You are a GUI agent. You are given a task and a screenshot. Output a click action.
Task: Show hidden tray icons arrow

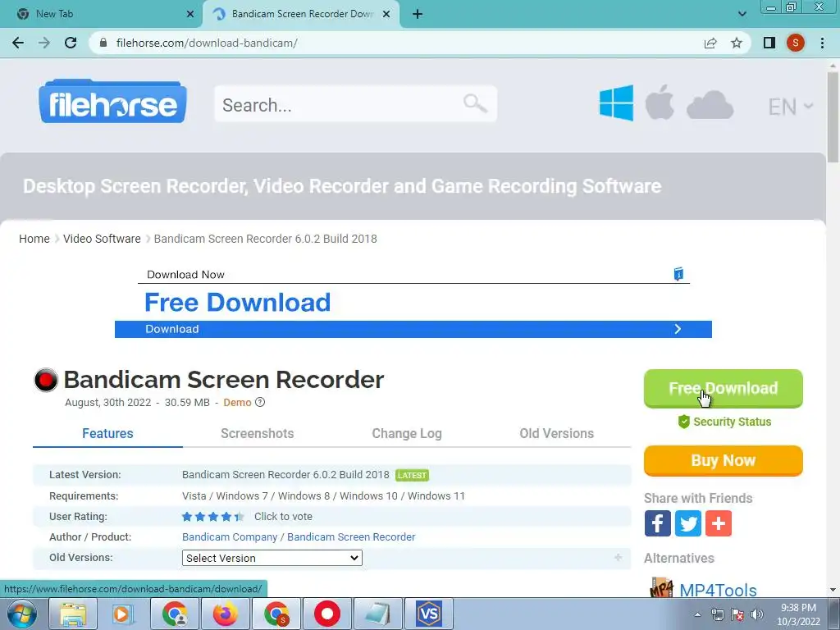point(697,614)
